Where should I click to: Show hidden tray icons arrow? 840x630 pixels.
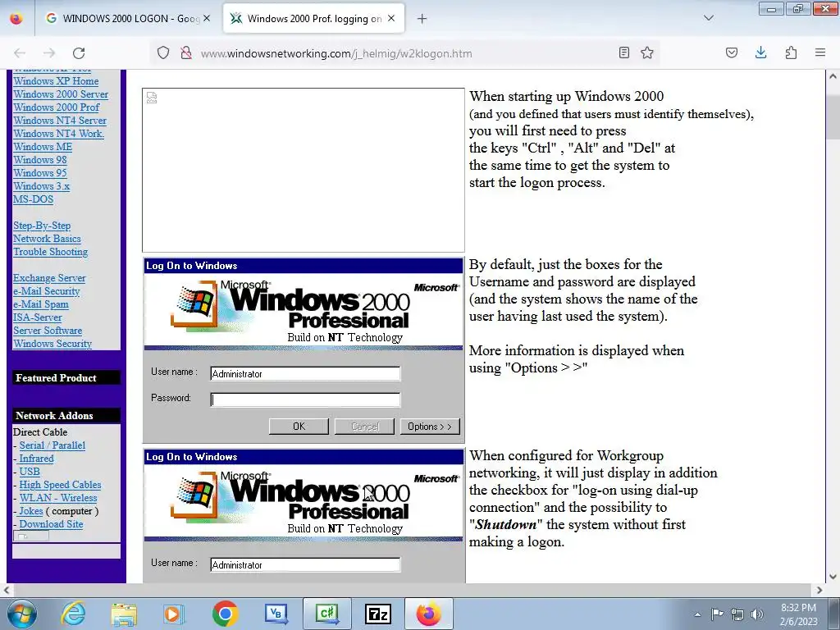point(697,614)
